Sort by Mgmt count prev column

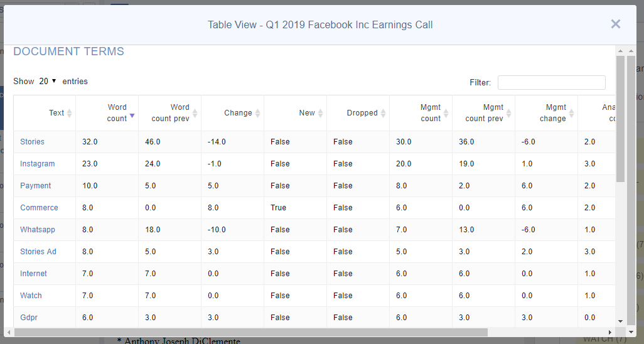point(484,113)
